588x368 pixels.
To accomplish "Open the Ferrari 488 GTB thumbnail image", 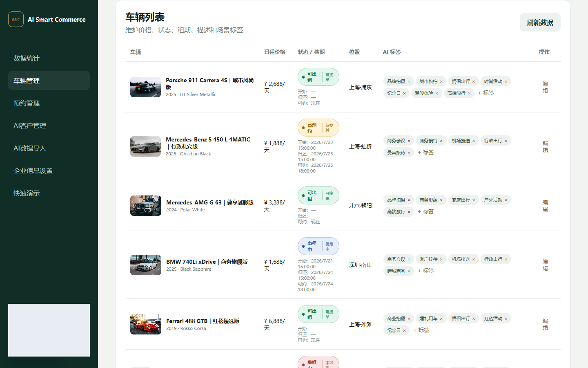I will coord(146,324).
